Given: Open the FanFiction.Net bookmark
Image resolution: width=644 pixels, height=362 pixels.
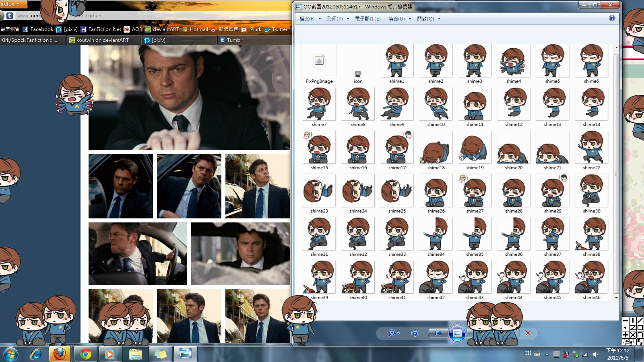Looking at the screenshot, I should pos(101,29).
